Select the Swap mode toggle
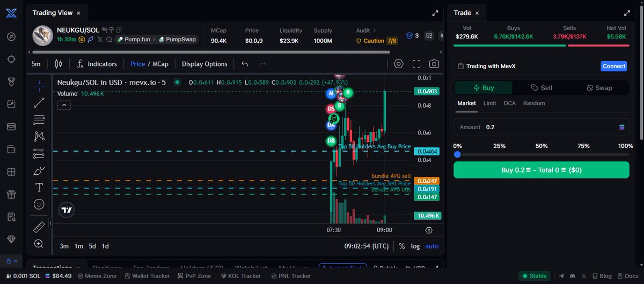This screenshot has width=644, height=284. click(599, 88)
